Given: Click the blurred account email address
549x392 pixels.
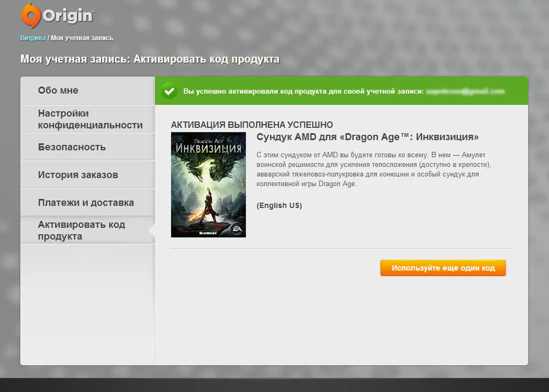Looking at the screenshot, I should coord(466,91).
